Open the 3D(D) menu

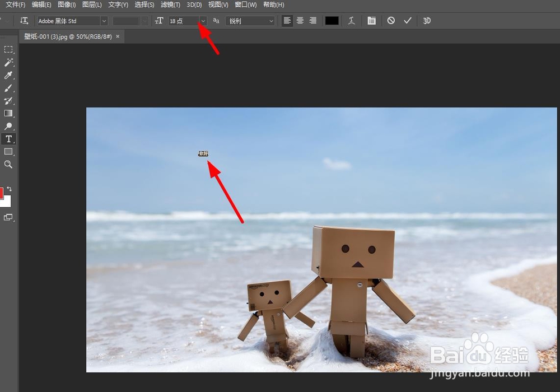(x=194, y=4)
